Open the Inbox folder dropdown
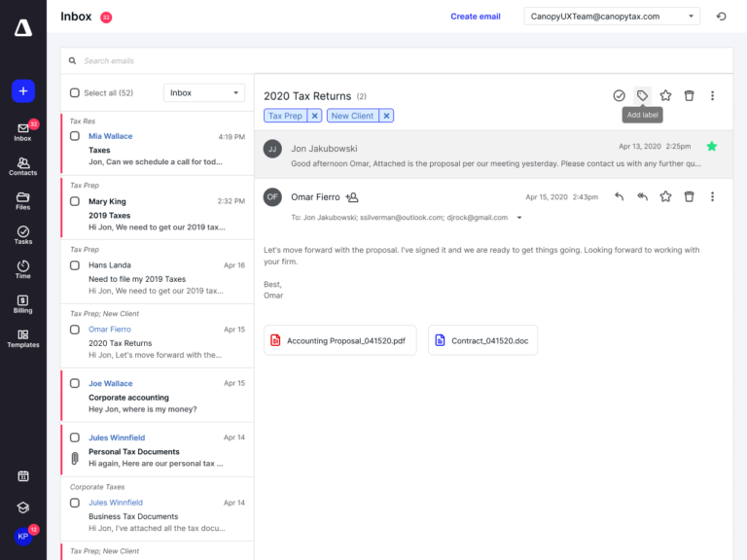Image resolution: width=747 pixels, height=560 pixels. [204, 93]
